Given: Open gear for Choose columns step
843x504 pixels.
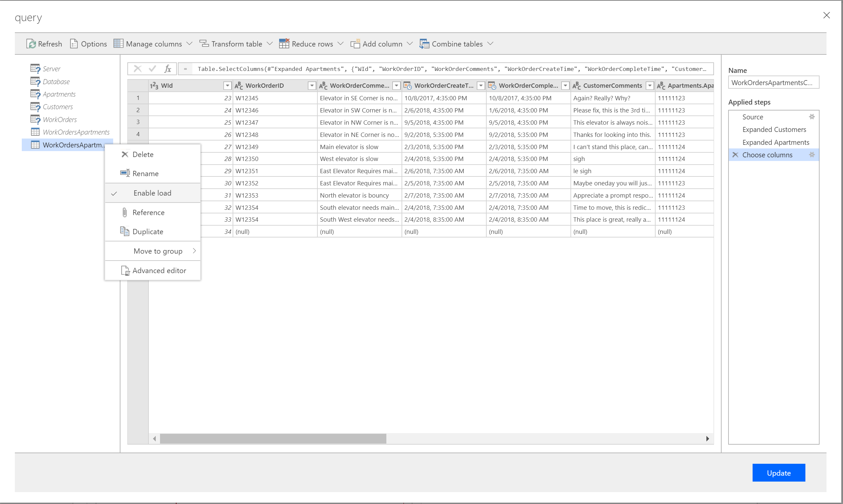Looking at the screenshot, I should 812,155.
